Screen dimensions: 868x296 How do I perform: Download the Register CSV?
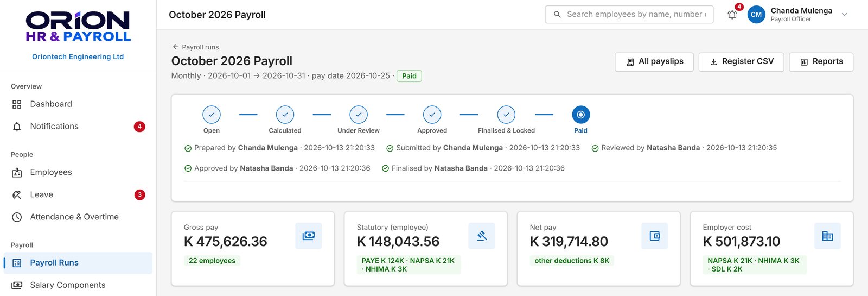tap(742, 62)
